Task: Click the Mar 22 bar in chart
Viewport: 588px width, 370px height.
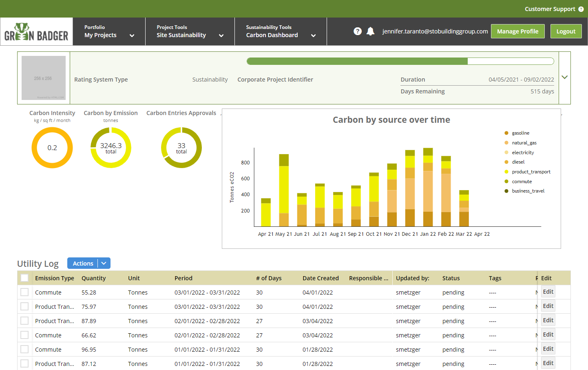Action: (464, 208)
